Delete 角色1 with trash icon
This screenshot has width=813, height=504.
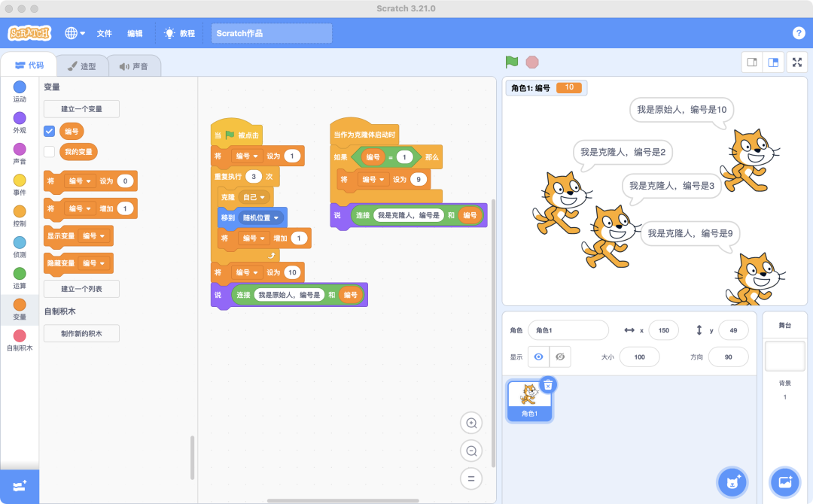tap(548, 385)
